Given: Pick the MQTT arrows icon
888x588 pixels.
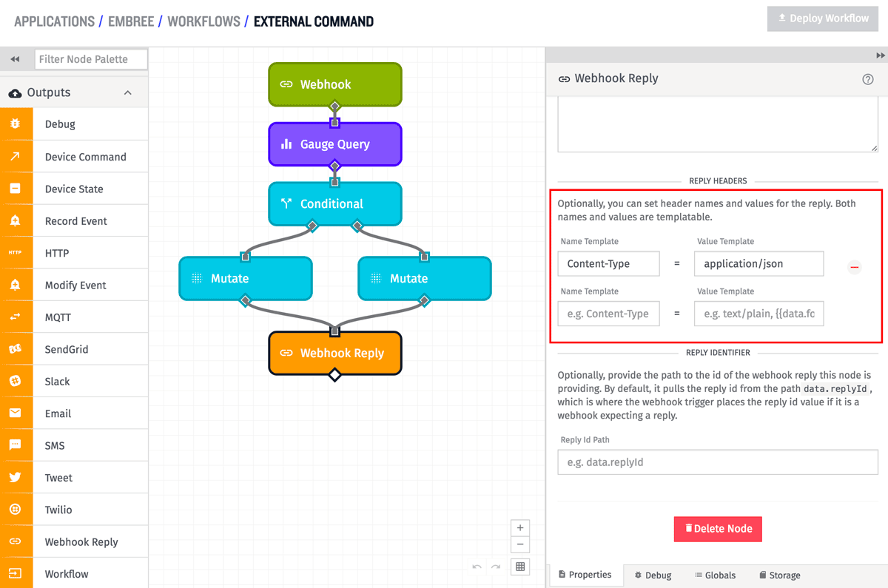Looking at the screenshot, I should [x=16, y=317].
